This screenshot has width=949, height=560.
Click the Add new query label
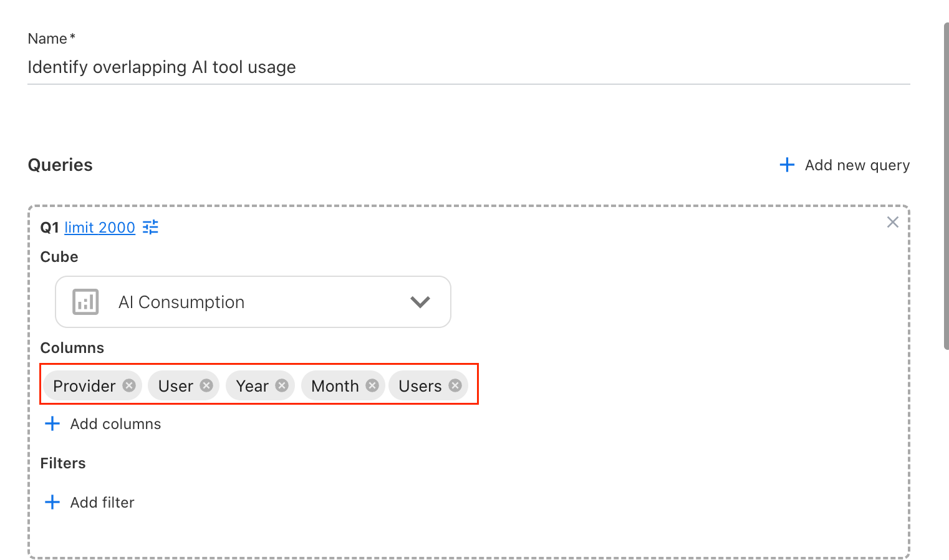click(x=857, y=165)
